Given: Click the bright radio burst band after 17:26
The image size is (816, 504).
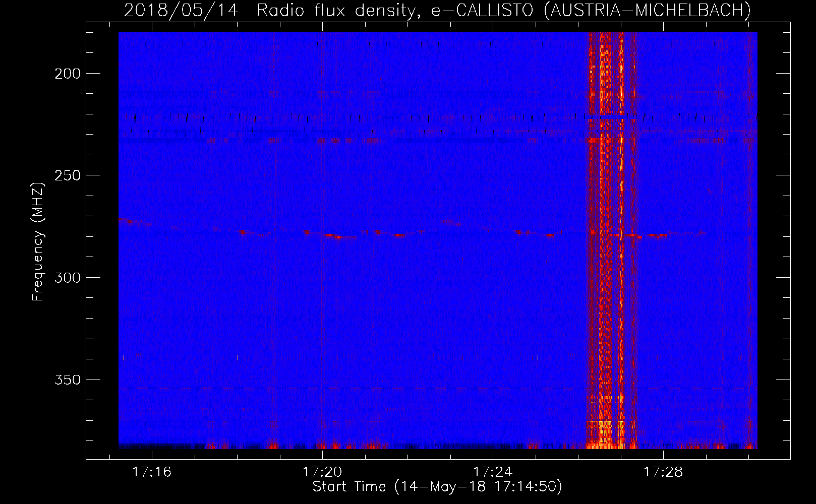Looking at the screenshot, I should (612, 240).
